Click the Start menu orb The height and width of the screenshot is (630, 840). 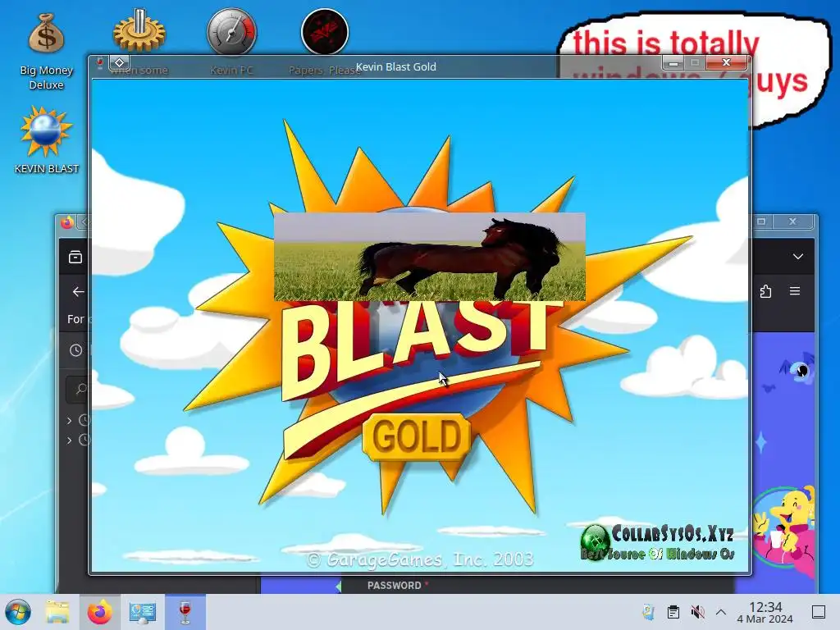click(x=18, y=612)
